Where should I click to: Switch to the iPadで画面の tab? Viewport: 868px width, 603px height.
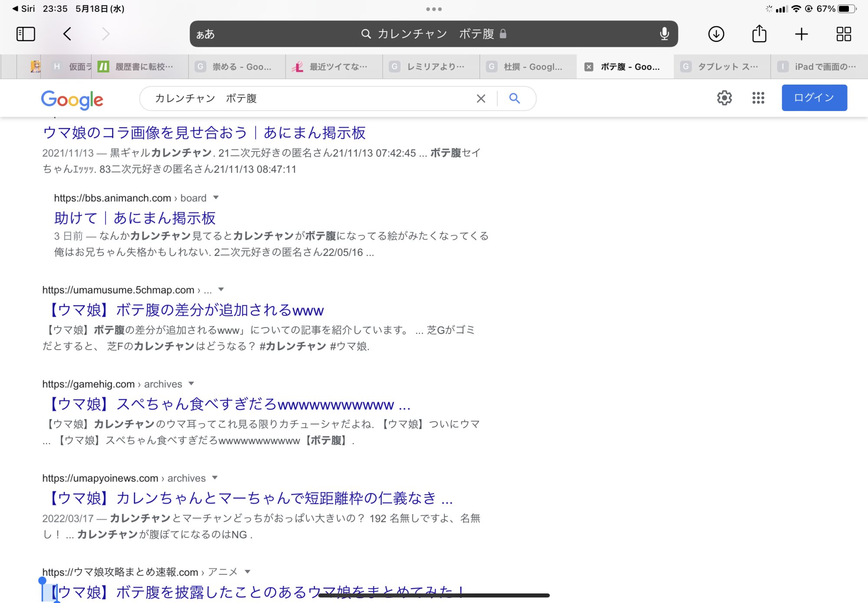(x=819, y=67)
